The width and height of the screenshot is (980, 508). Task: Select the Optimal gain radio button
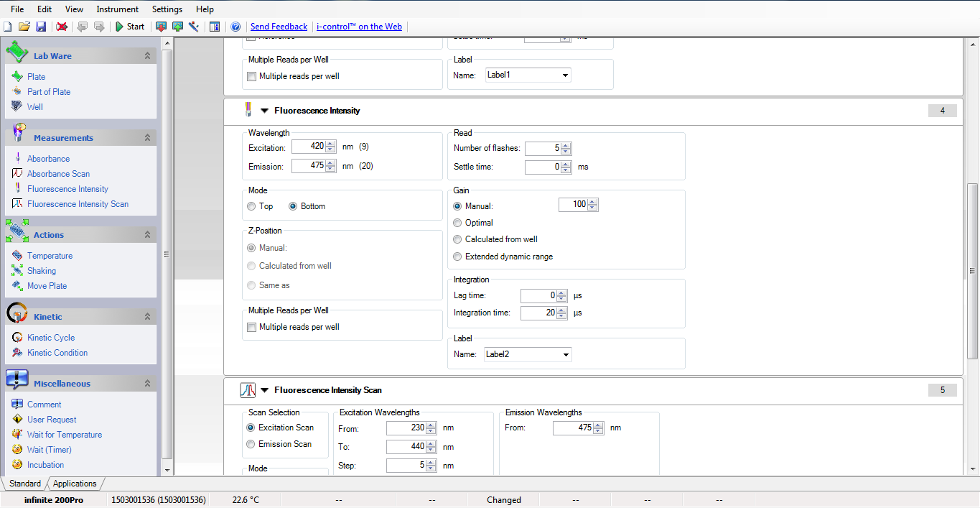(x=457, y=223)
